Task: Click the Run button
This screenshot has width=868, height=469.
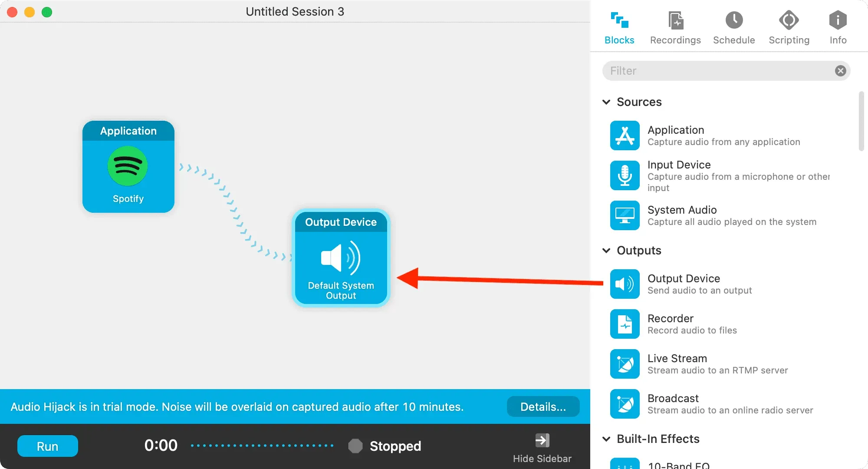Action: (x=47, y=445)
